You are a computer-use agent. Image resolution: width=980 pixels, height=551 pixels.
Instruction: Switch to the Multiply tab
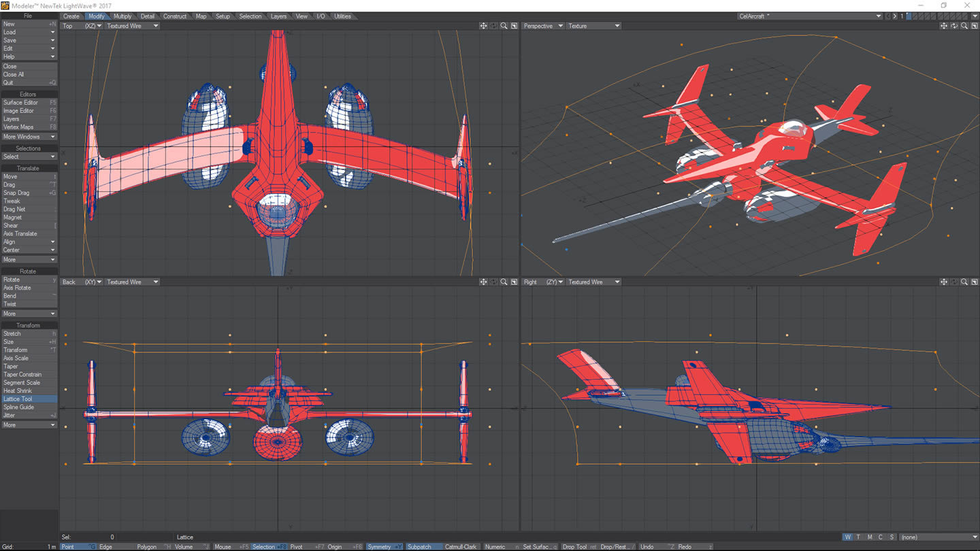click(122, 16)
